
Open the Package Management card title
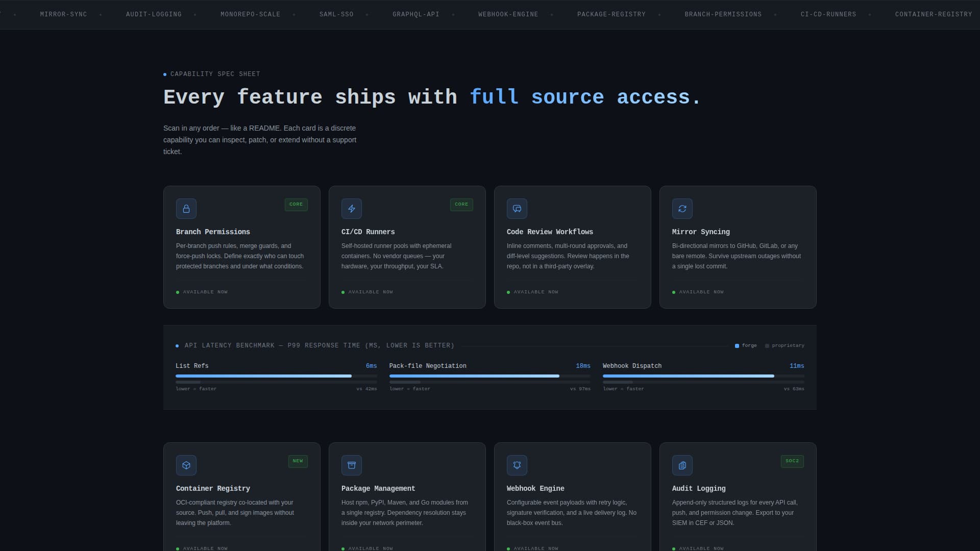click(378, 489)
